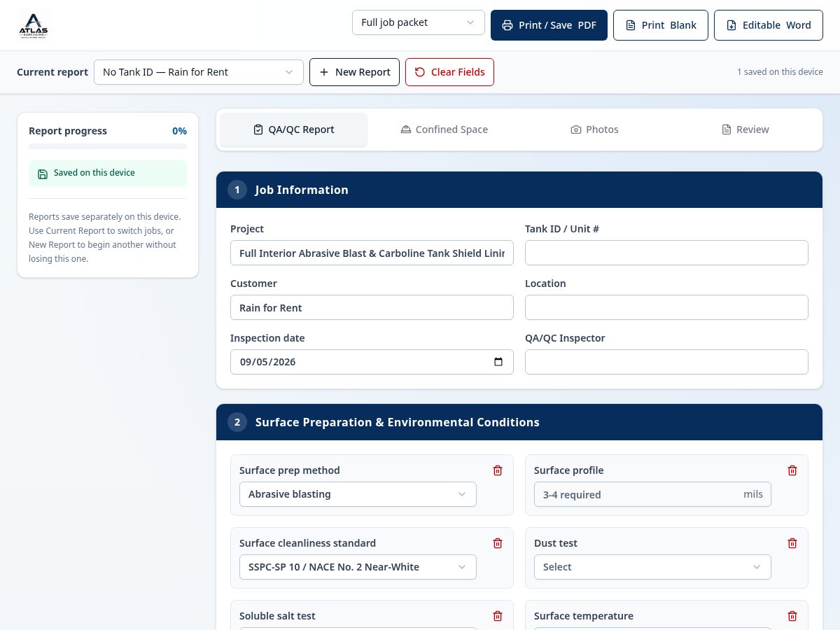Switch to the Review tab
This screenshot has width=840, height=630.
pyautogui.click(x=745, y=129)
